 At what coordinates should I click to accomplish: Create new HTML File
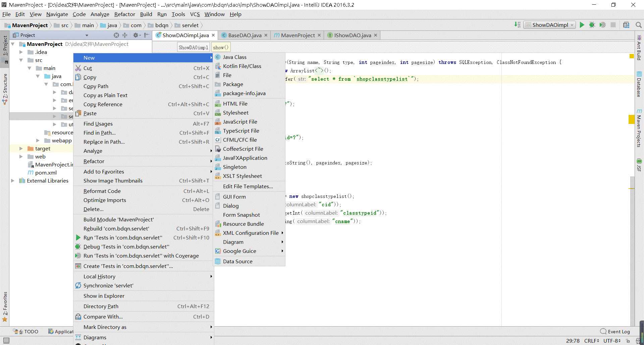pos(249,103)
